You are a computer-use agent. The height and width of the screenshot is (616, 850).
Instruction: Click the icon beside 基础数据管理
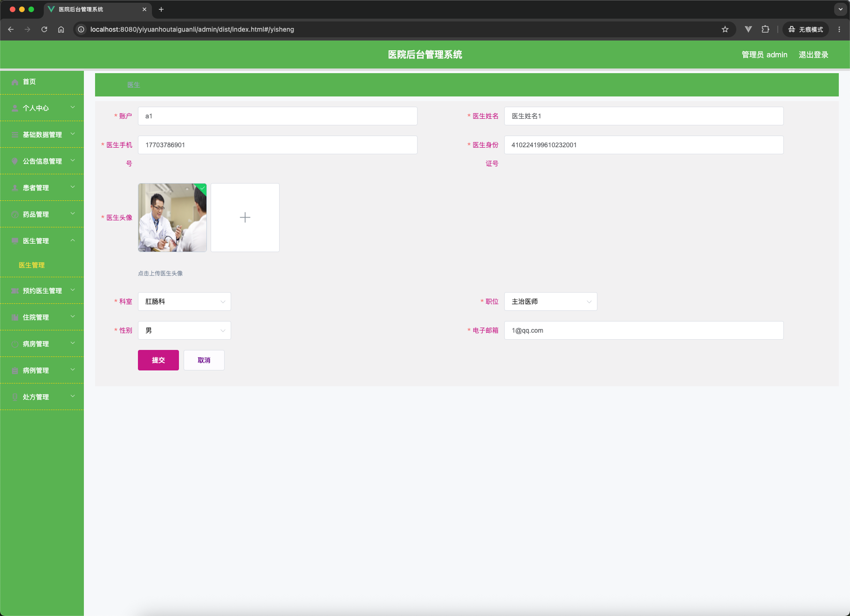tap(15, 135)
